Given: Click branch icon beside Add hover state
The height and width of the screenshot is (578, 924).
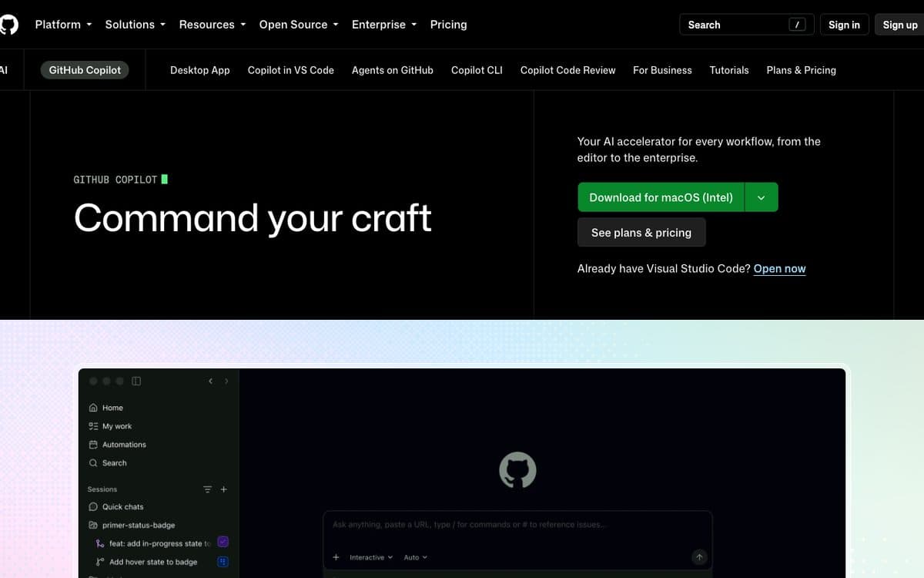Looking at the screenshot, I should [100, 562].
